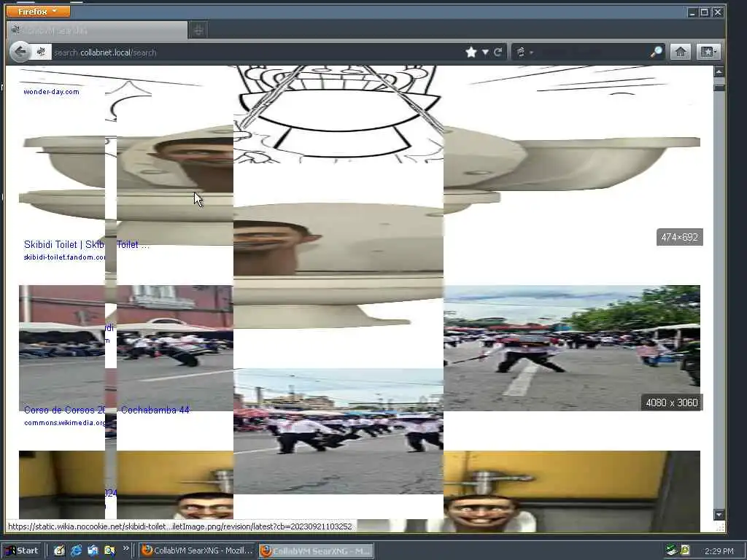Select the current SearXNG browser tab

point(97,31)
